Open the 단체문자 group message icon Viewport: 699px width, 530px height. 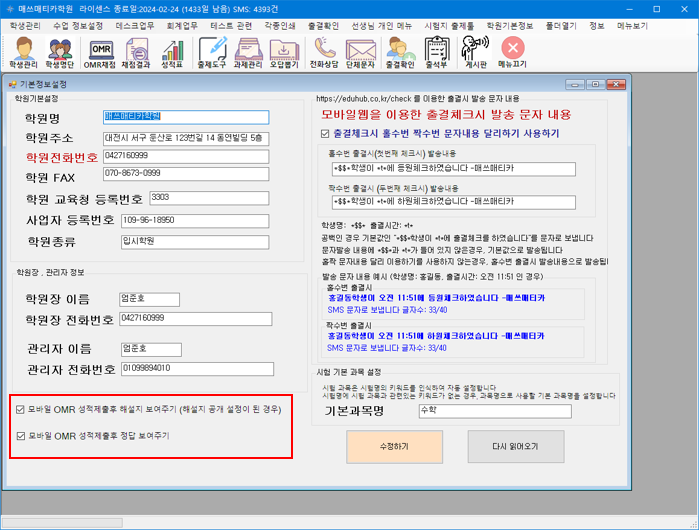[x=361, y=53]
